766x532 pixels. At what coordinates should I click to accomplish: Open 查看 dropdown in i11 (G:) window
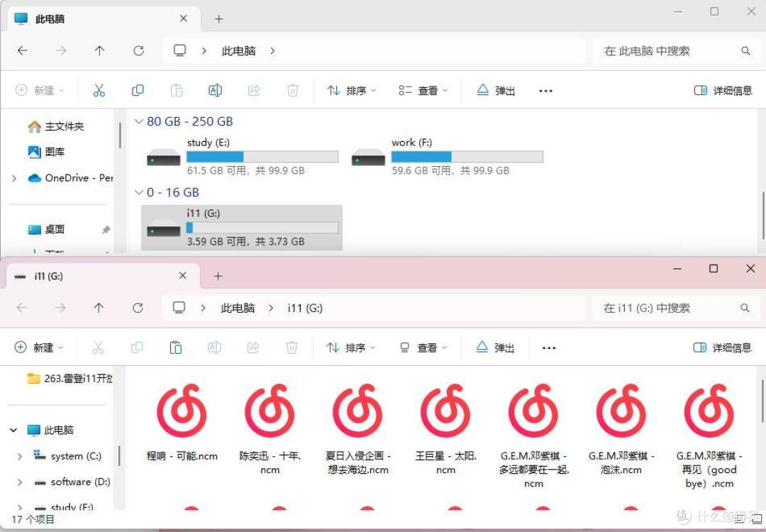coord(423,348)
